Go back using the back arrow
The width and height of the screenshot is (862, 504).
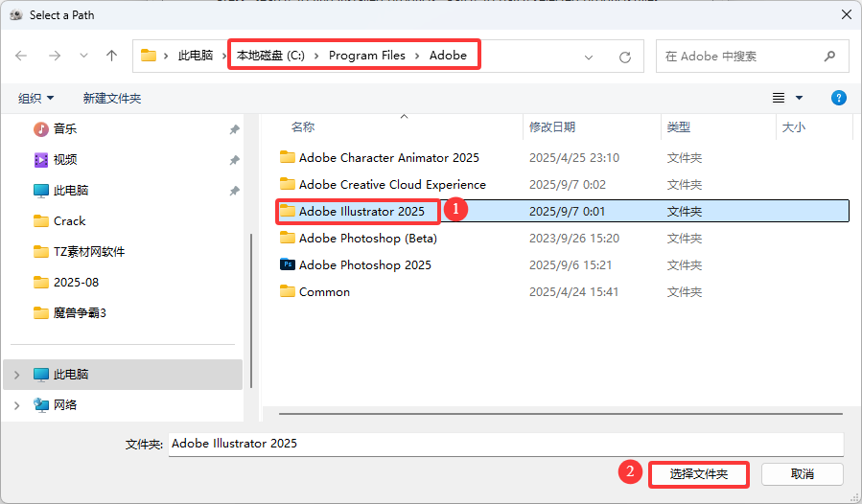(x=21, y=56)
